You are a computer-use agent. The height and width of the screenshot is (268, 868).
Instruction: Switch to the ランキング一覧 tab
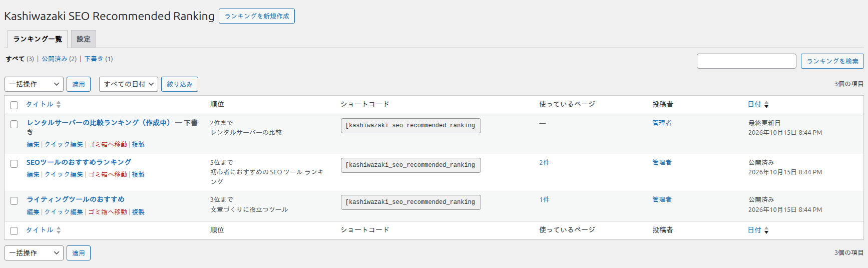pos(38,39)
